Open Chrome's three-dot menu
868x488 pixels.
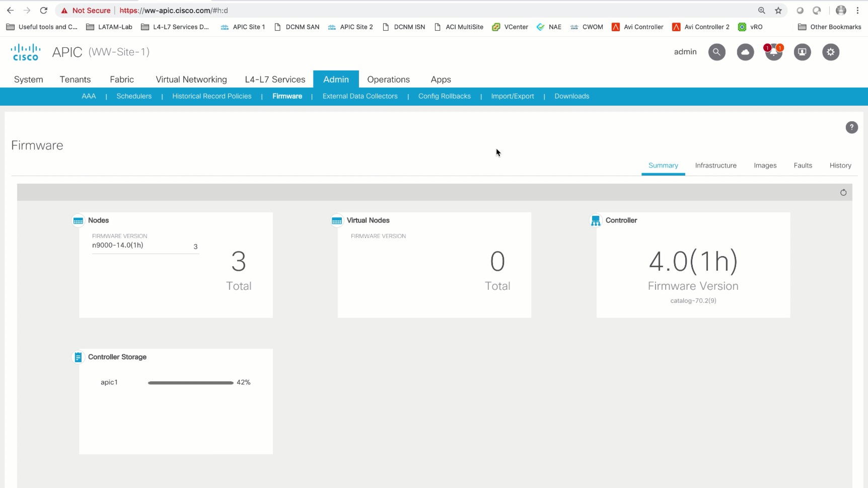click(858, 10)
